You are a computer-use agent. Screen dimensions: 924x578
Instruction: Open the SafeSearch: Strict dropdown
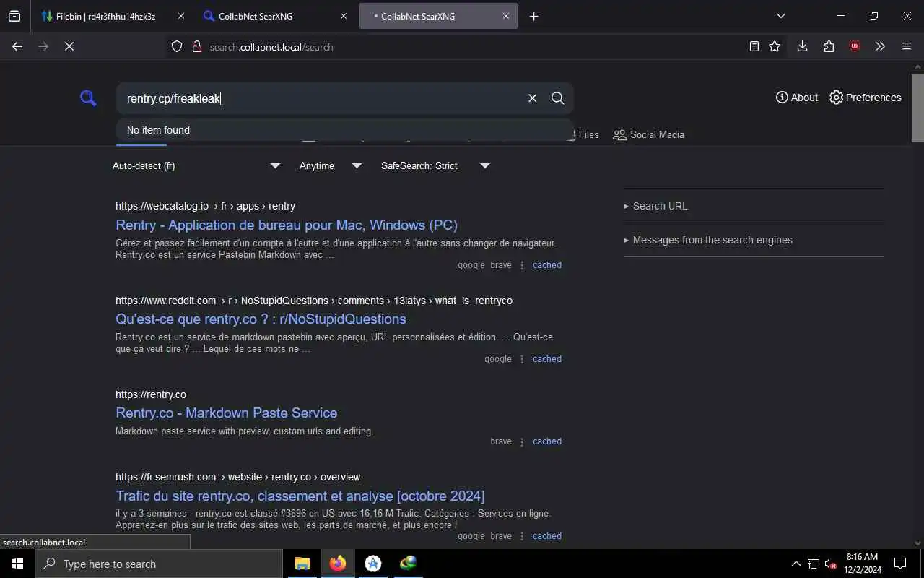point(435,165)
